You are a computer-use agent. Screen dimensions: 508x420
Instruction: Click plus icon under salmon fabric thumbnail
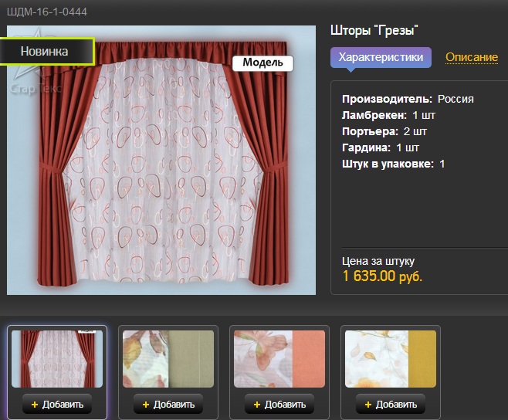pyautogui.click(x=257, y=405)
